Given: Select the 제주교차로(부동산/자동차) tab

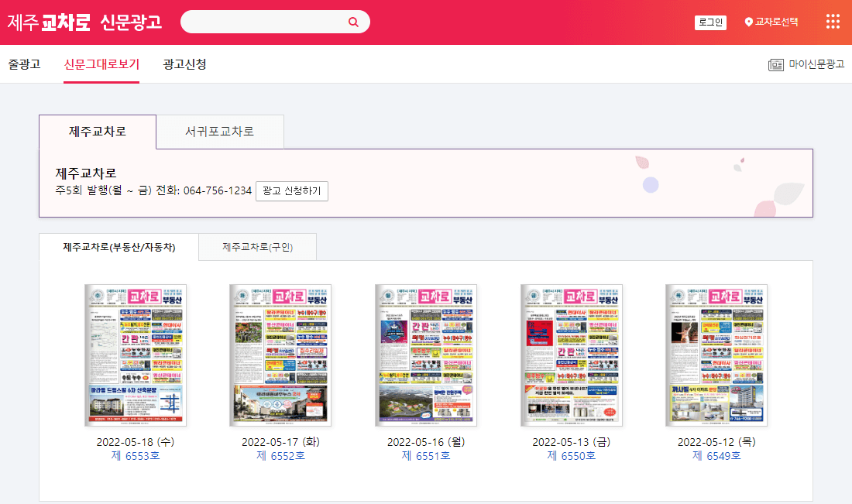Looking at the screenshot, I should click(x=119, y=247).
